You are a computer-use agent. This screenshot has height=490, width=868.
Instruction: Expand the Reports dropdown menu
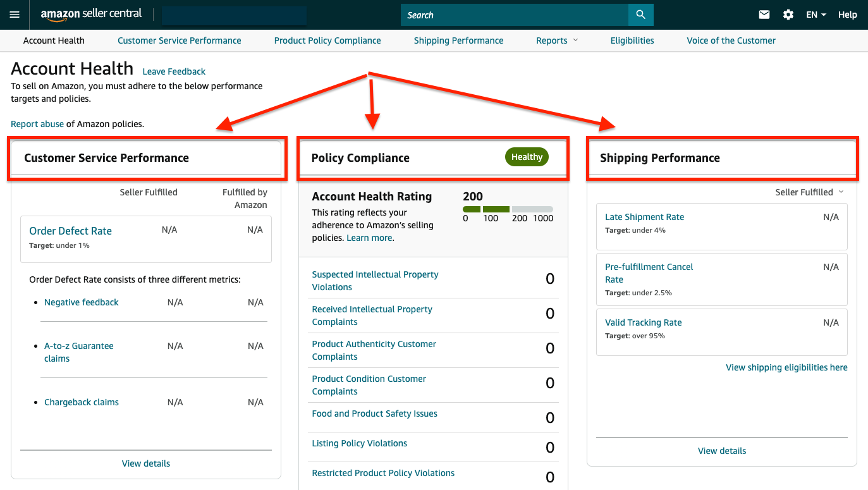coord(556,40)
